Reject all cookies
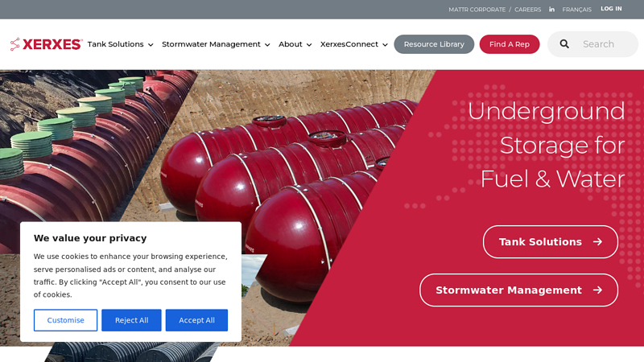The width and height of the screenshot is (644, 362). tap(131, 320)
